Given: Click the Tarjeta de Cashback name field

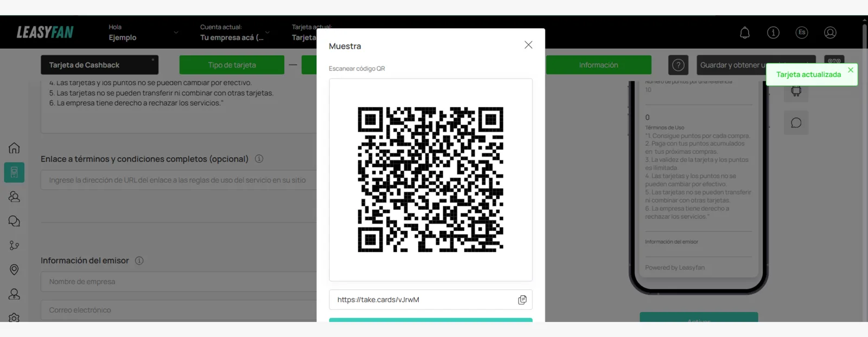Looking at the screenshot, I should pos(99,65).
